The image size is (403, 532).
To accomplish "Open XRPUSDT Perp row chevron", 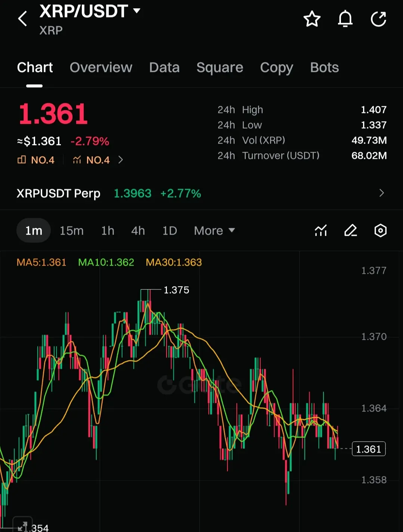I will click(x=381, y=193).
